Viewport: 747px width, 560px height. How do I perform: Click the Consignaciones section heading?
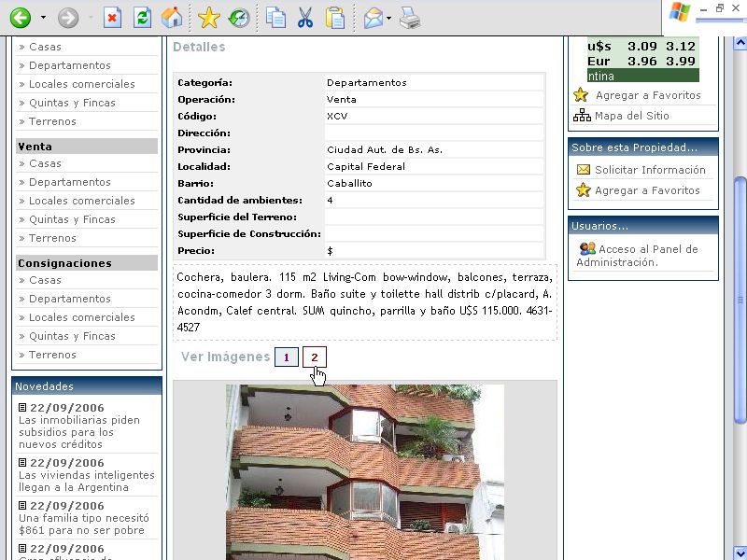87,263
